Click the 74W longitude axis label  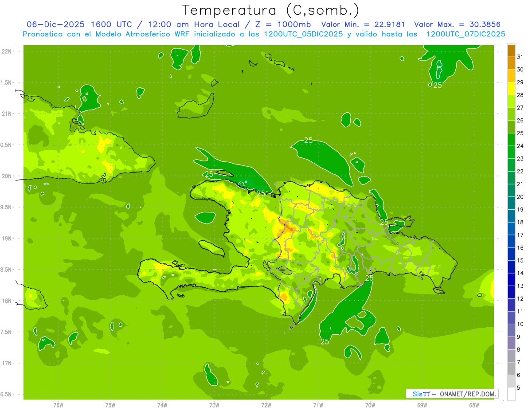tap(162, 405)
